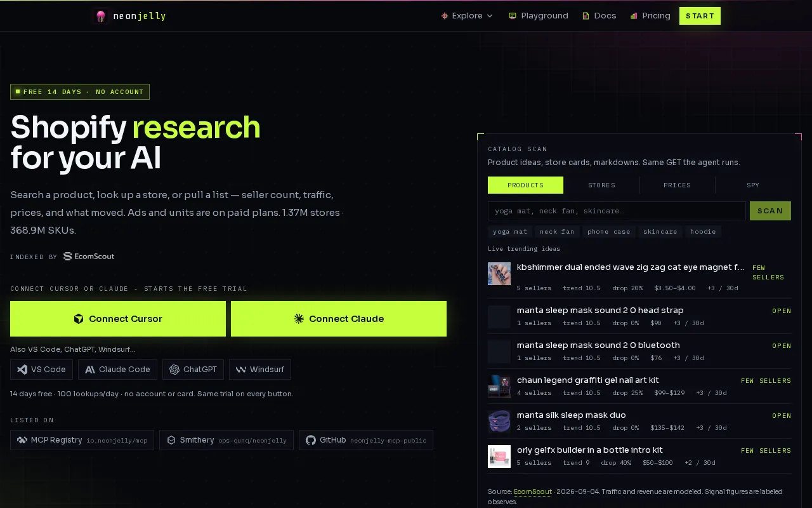Click the Connect Cursor button
Screen dimensions: 812x508
coord(118,319)
